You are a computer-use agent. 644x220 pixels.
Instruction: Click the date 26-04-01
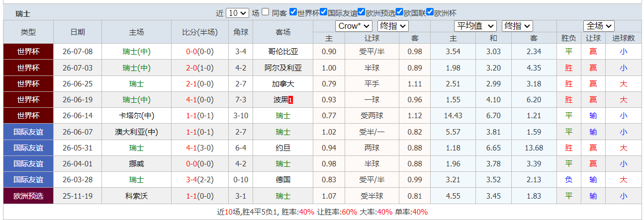pyautogui.click(x=78, y=164)
